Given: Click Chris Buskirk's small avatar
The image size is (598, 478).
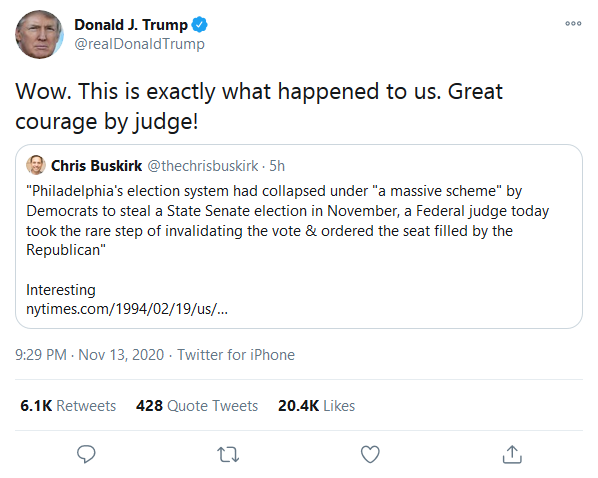Looking at the screenshot, I should click(x=36, y=165).
